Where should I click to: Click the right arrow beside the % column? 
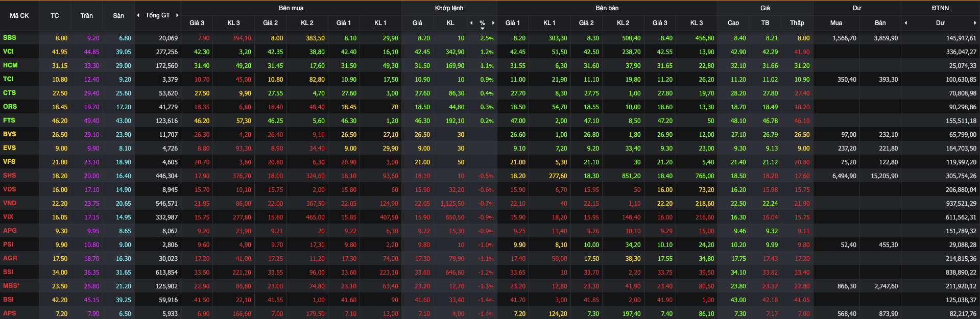pyautogui.click(x=493, y=23)
